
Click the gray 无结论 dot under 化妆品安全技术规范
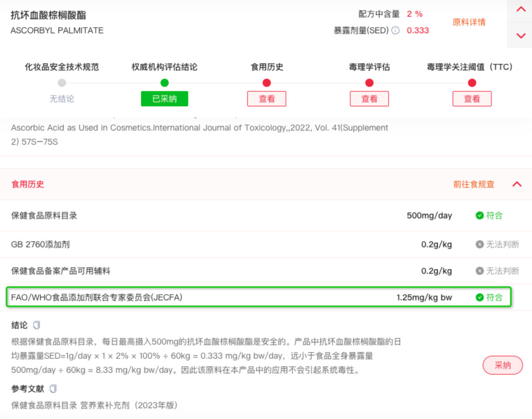[62, 83]
